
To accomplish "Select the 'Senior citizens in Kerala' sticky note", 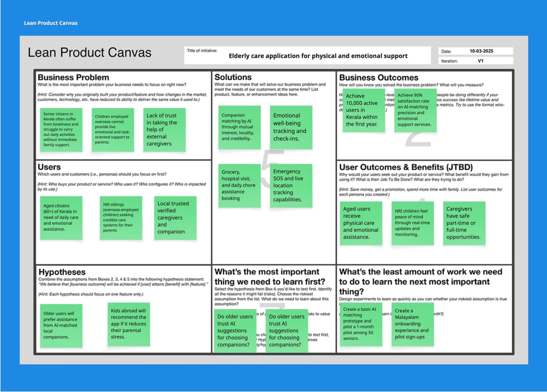I will pos(61,129).
